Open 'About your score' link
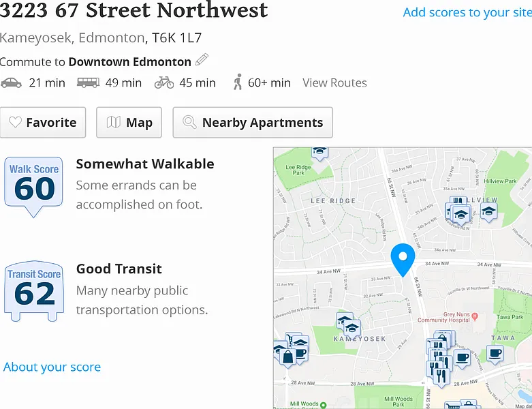The image size is (532, 409). 52,367
